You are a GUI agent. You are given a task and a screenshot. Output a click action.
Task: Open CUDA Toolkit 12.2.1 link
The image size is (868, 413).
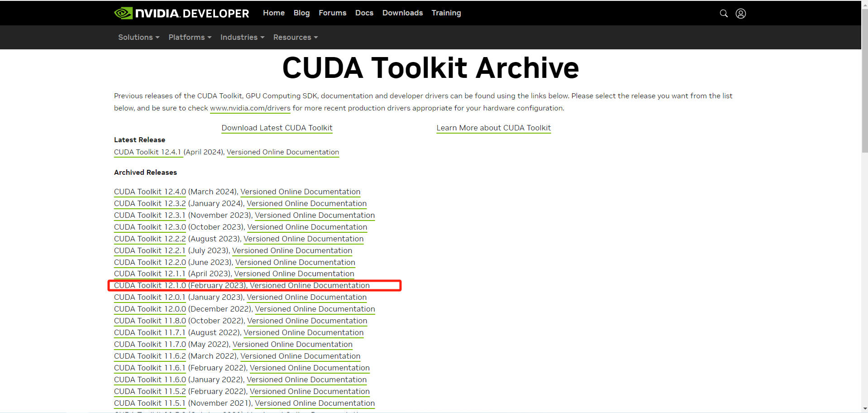[150, 251]
